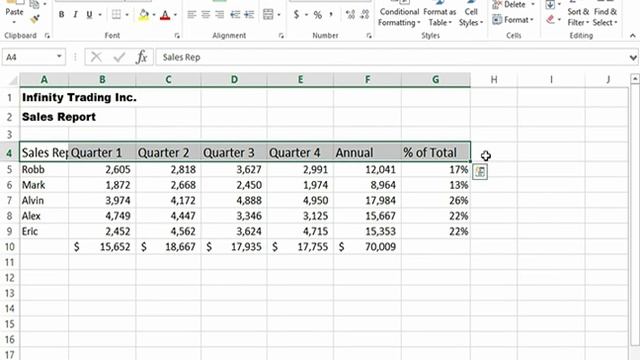Apply red Font Color

(x=165, y=15)
